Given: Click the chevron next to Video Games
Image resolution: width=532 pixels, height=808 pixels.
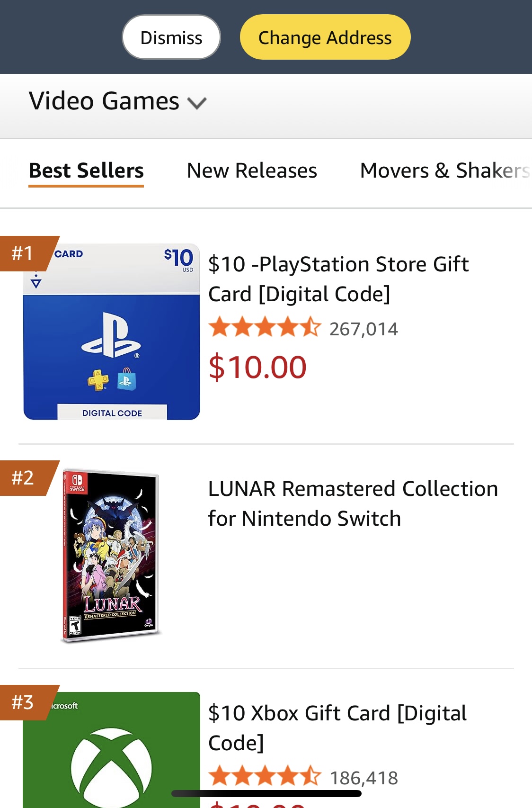Looking at the screenshot, I should tap(197, 103).
